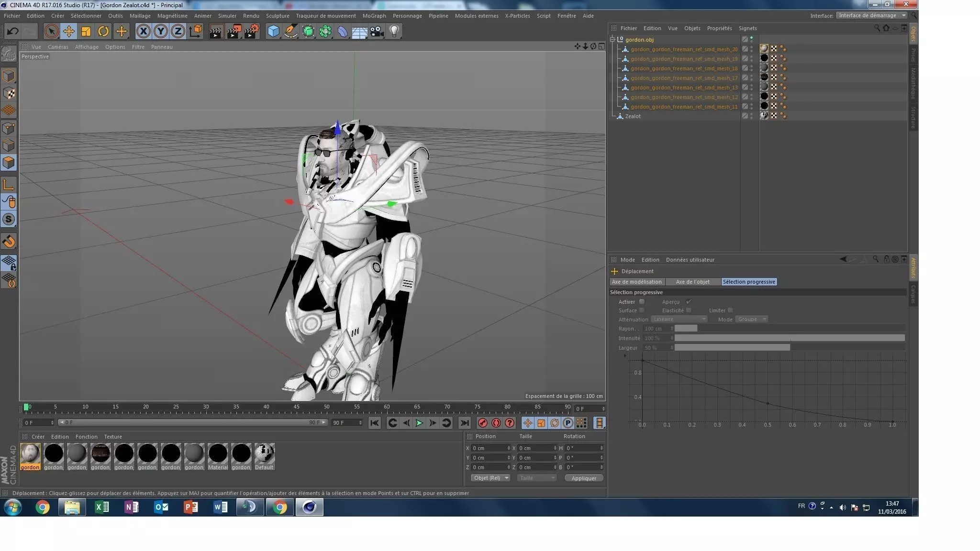Select the Scale tool
980x551 pixels.
(x=86, y=32)
